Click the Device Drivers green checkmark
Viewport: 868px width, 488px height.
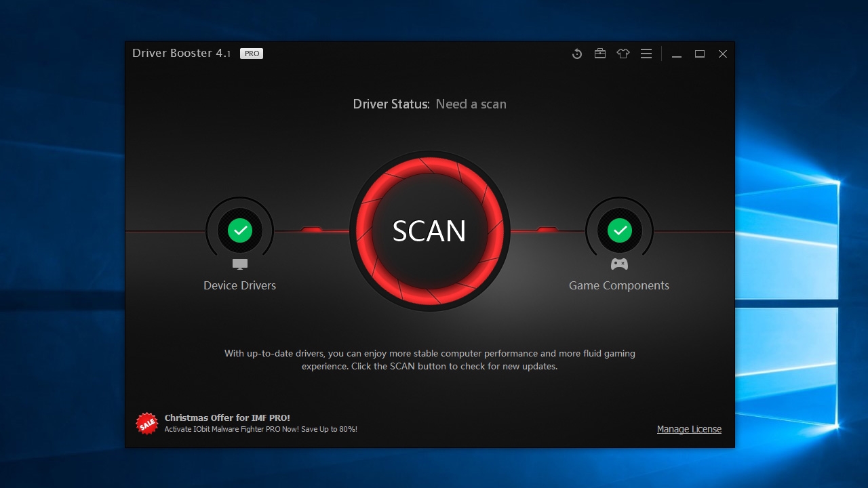[x=239, y=230]
